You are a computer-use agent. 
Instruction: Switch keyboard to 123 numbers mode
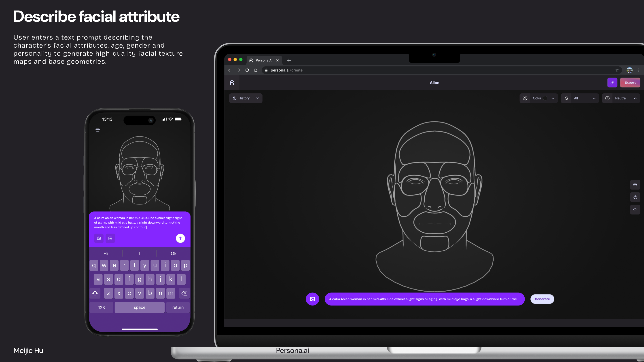click(101, 307)
